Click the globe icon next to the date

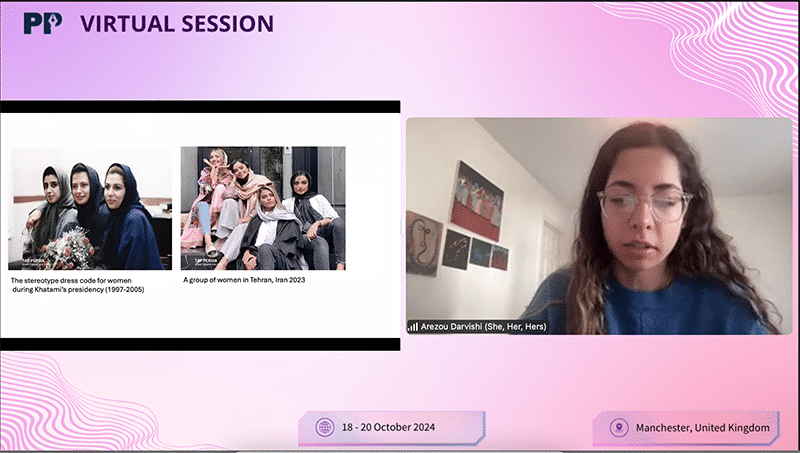[x=324, y=427]
